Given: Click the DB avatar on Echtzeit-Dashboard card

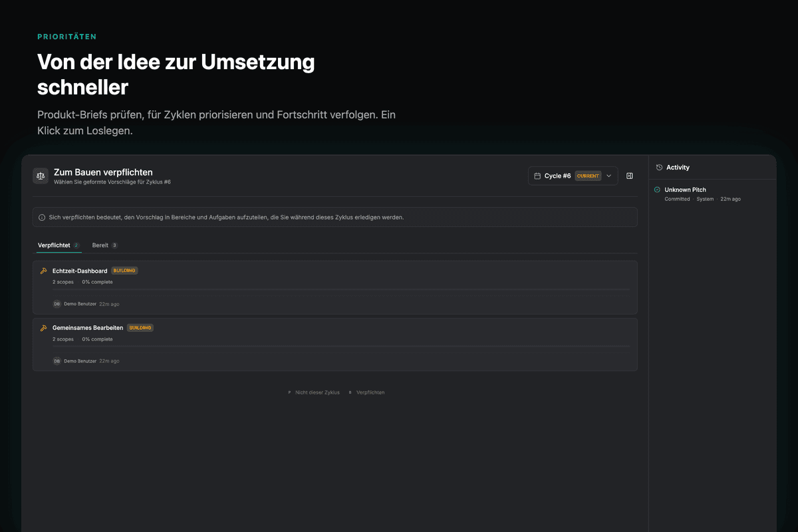Looking at the screenshot, I should pos(57,304).
